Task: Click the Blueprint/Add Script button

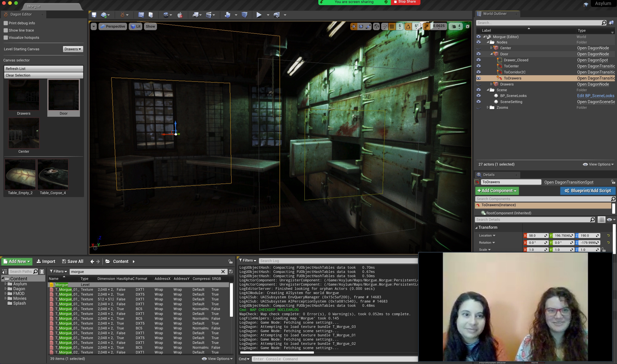Action: coord(588,191)
